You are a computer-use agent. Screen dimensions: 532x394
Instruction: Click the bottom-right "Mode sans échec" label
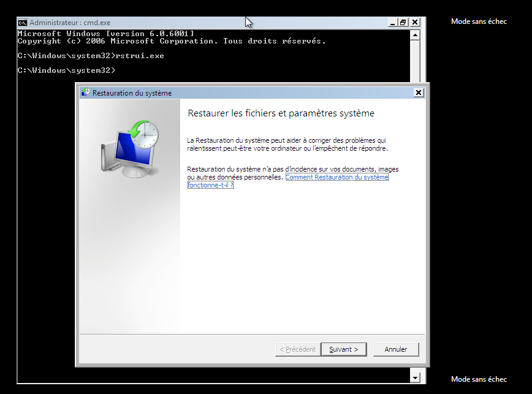(x=479, y=379)
